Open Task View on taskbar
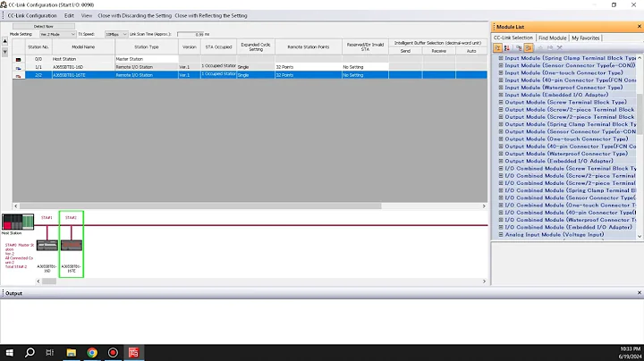 (50, 352)
